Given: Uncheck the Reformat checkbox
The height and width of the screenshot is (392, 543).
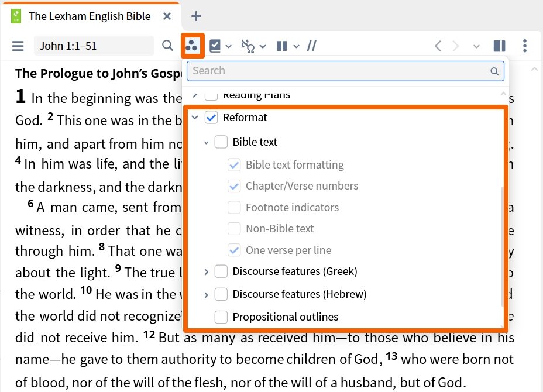Looking at the screenshot, I should point(211,118).
